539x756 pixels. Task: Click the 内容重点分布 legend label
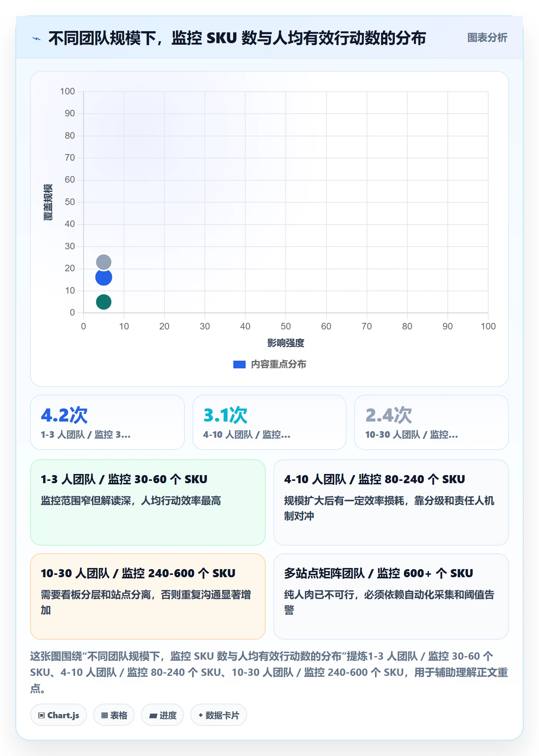coord(278,365)
